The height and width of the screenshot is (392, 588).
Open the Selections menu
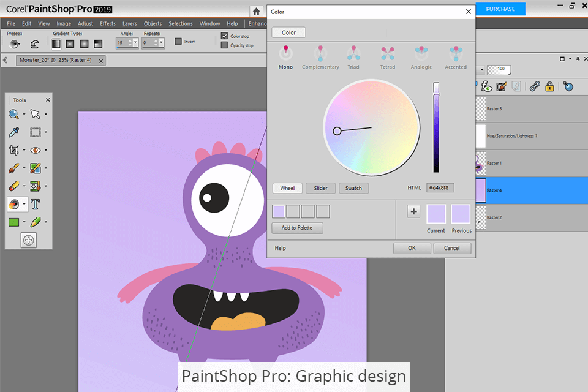[180, 23]
